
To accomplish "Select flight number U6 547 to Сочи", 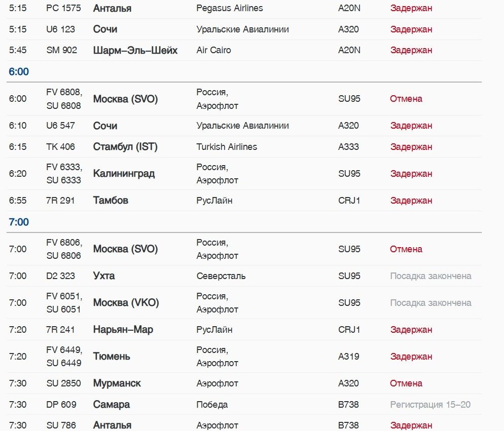I will [x=60, y=126].
